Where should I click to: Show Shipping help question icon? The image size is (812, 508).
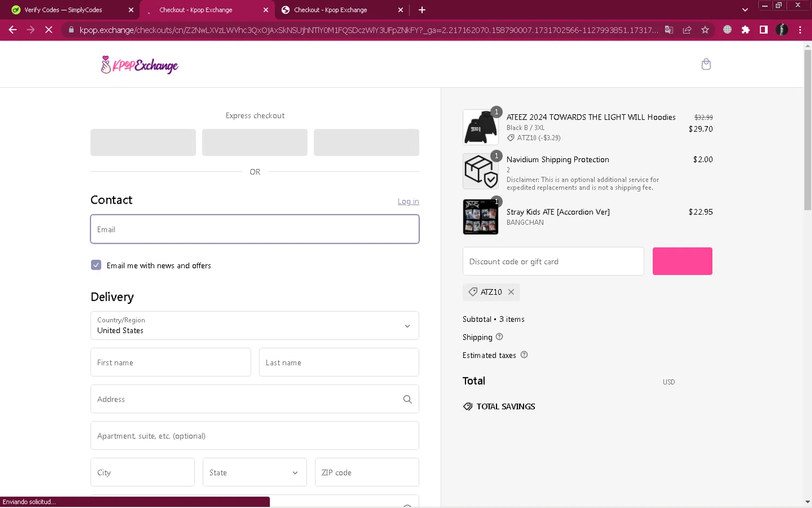point(499,336)
